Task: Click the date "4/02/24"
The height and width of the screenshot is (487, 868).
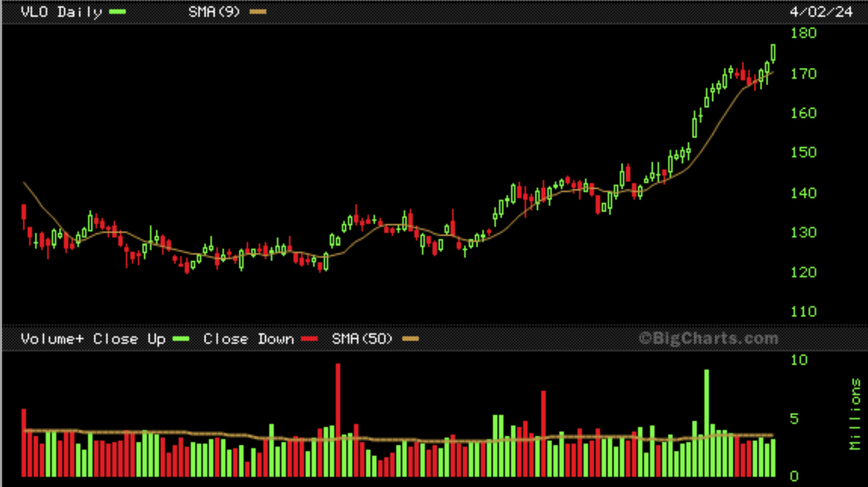Action: tap(822, 12)
